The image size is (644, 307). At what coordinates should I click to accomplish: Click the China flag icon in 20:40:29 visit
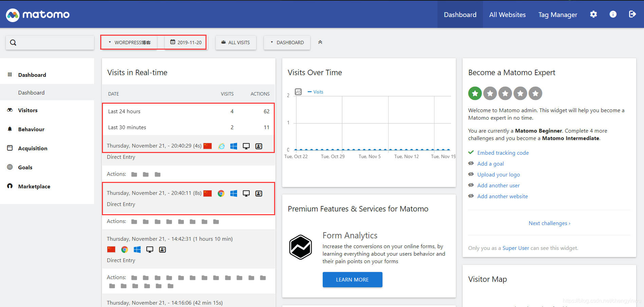click(x=208, y=146)
